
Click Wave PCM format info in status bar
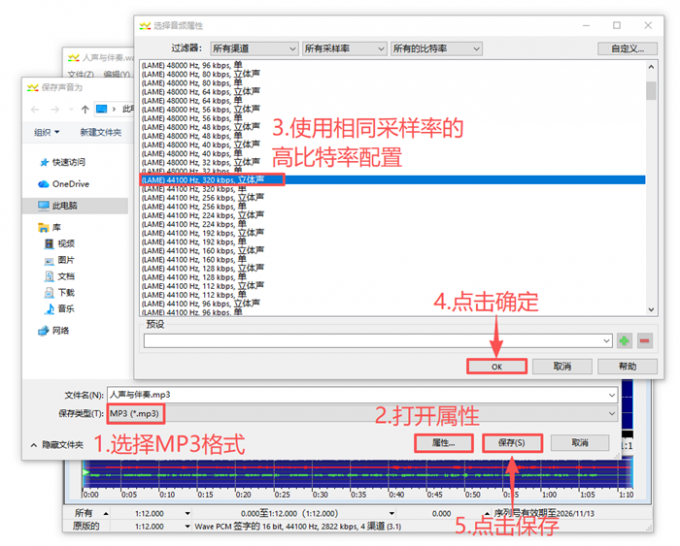298,526
